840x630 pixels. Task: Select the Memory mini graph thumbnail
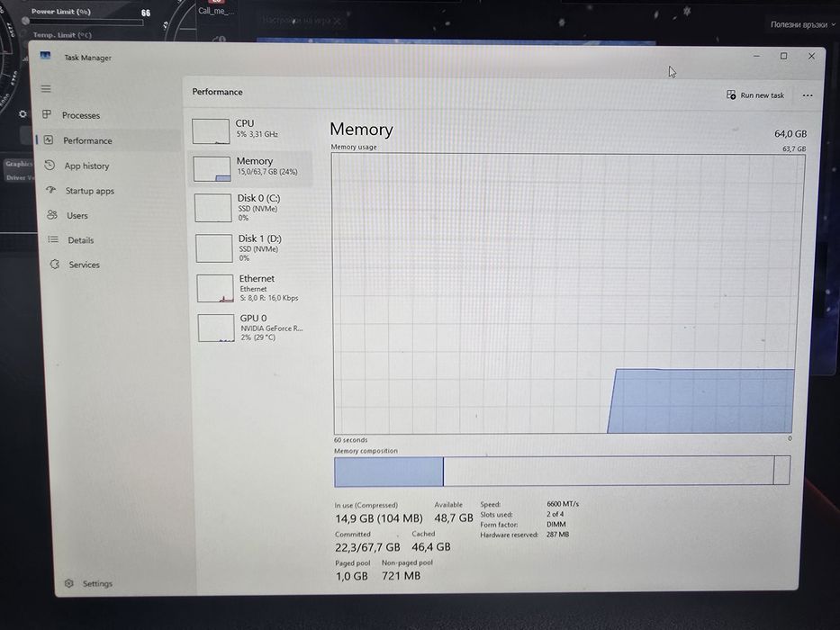212,169
